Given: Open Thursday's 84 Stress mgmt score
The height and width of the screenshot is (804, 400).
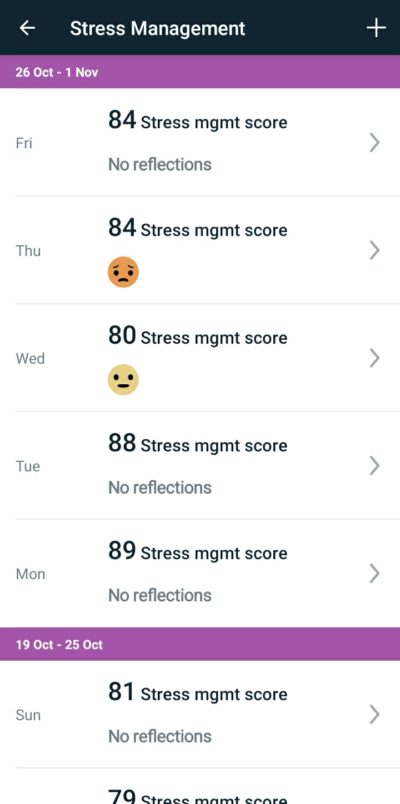Looking at the screenshot, I should [x=197, y=229].
